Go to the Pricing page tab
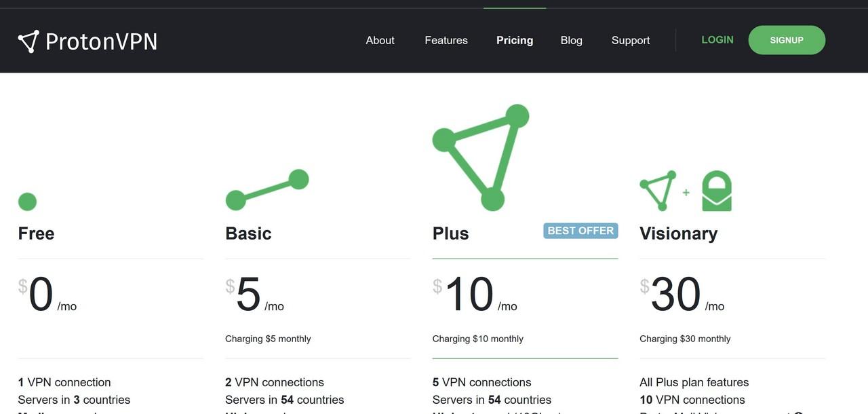 click(x=515, y=40)
